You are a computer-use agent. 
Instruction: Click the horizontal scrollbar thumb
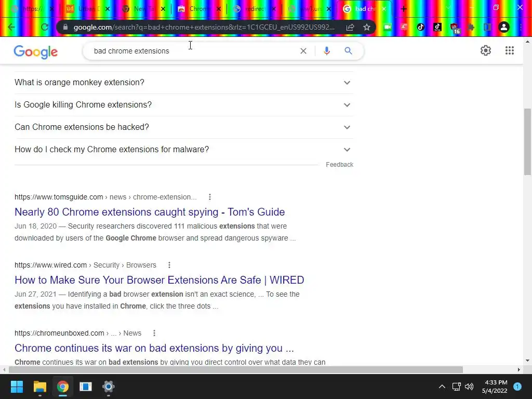click(236, 369)
